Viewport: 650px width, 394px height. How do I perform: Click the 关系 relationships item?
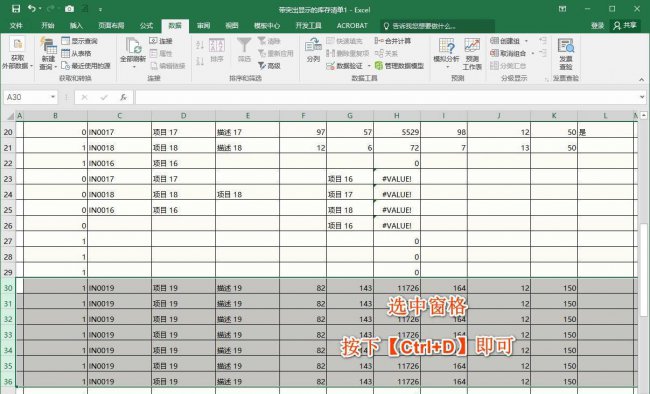click(x=386, y=54)
